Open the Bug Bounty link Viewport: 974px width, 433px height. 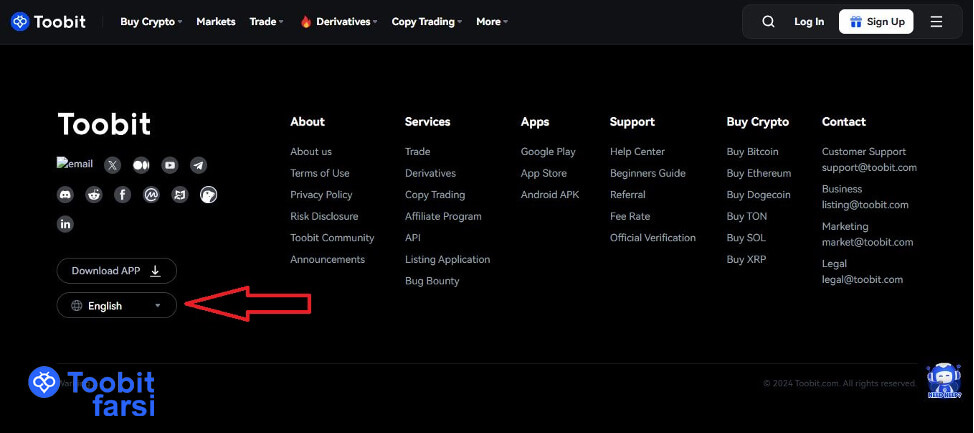point(432,281)
